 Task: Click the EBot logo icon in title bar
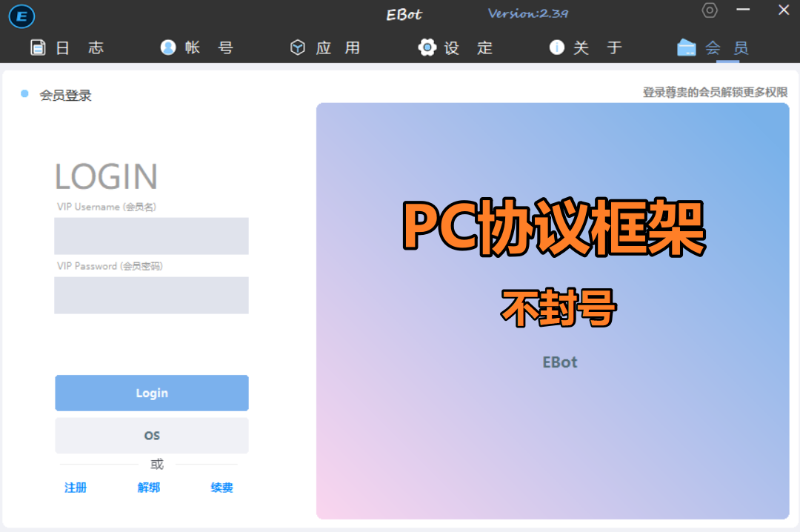tap(22, 16)
